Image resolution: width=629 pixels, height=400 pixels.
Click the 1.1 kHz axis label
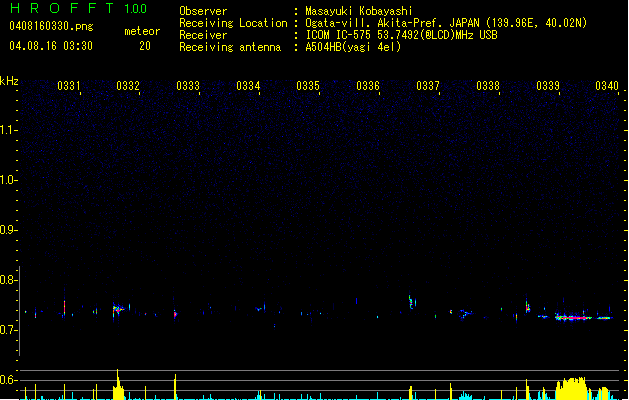(x=8, y=130)
